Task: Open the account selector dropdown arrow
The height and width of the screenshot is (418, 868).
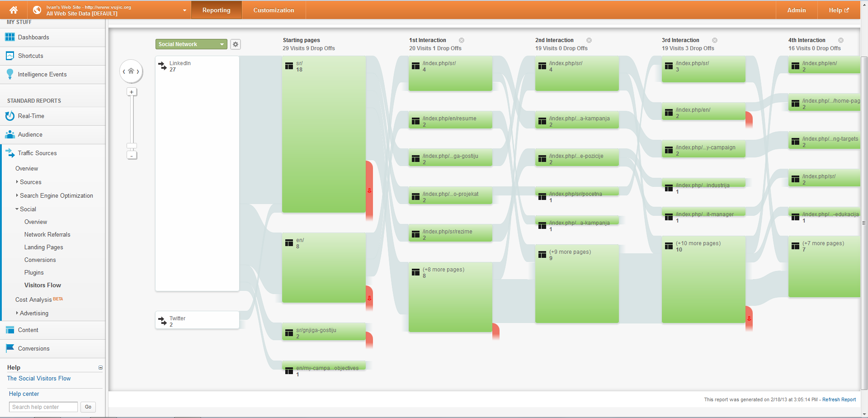Action: click(x=184, y=10)
